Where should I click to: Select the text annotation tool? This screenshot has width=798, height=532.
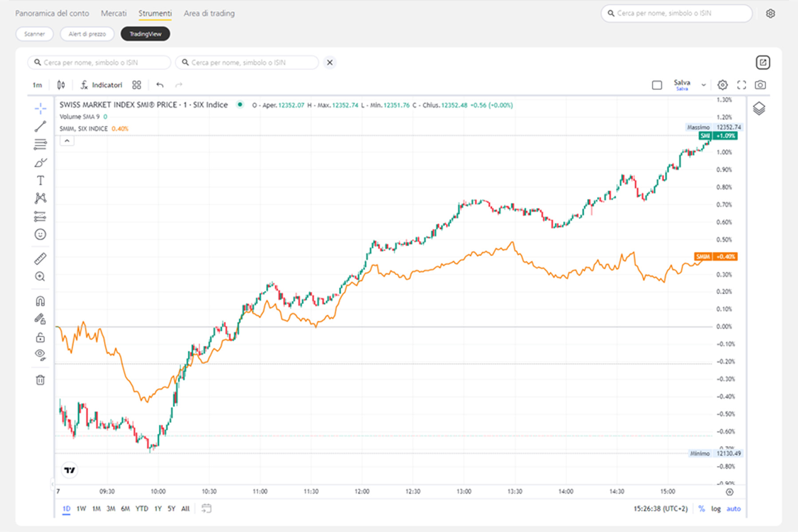pos(40,180)
